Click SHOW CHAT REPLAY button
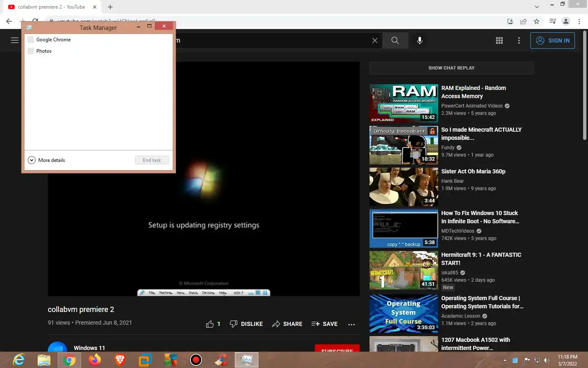588x368 pixels. pyautogui.click(x=451, y=68)
